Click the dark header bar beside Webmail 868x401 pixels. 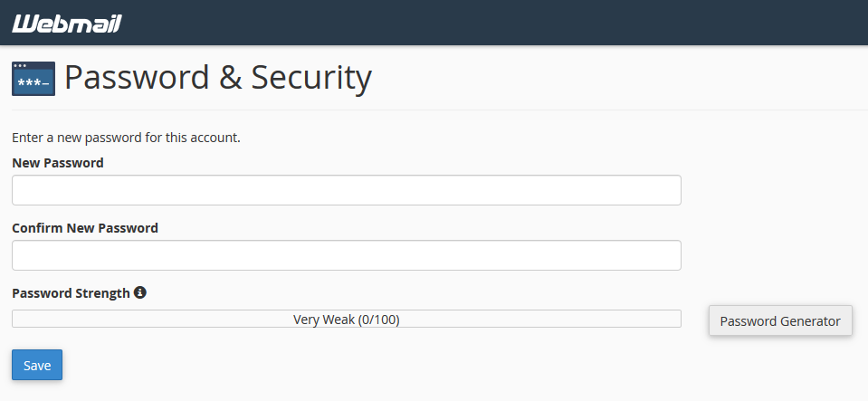pos(492,23)
